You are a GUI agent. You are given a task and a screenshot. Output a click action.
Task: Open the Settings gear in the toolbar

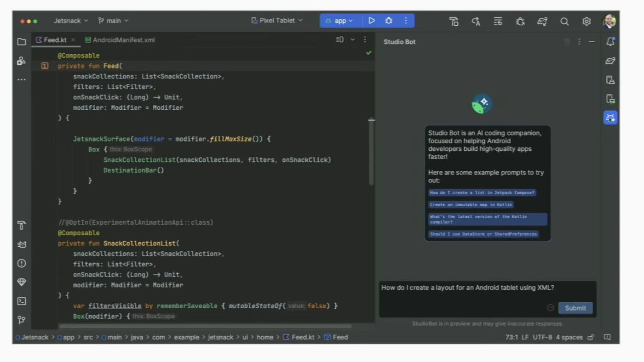coord(586,21)
